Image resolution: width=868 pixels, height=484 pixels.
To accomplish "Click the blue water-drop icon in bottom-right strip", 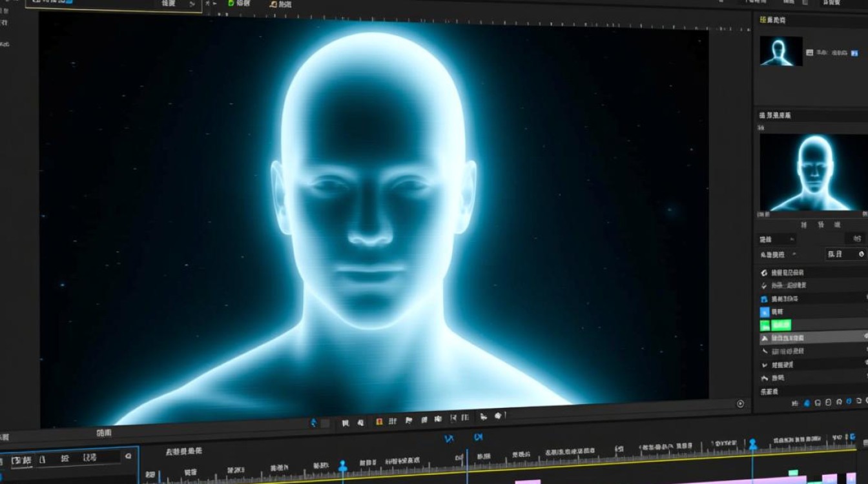I will [807, 403].
